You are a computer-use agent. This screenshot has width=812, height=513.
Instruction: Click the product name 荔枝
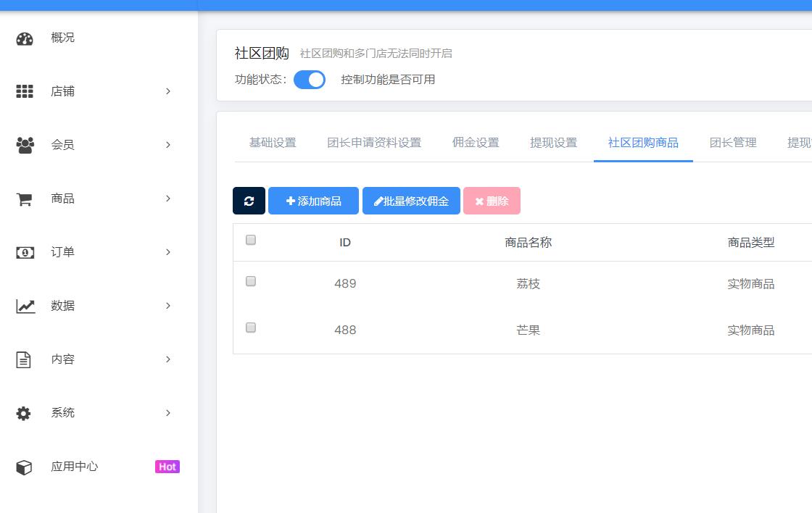point(529,284)
